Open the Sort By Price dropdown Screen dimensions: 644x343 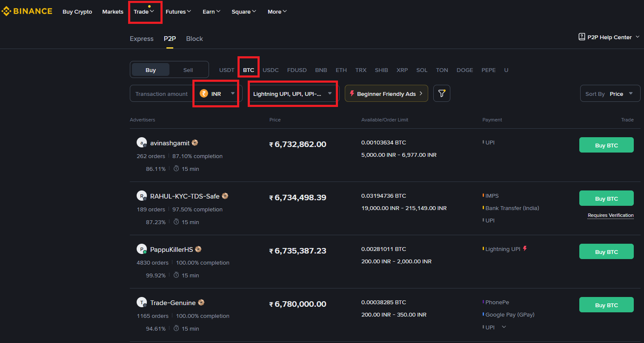click(x=610, y=94)
